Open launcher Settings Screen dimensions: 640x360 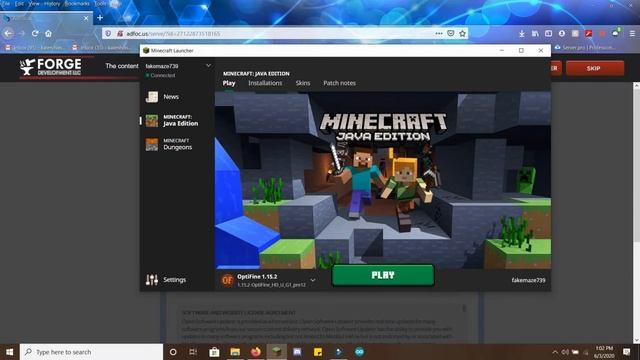pos(166,280)
